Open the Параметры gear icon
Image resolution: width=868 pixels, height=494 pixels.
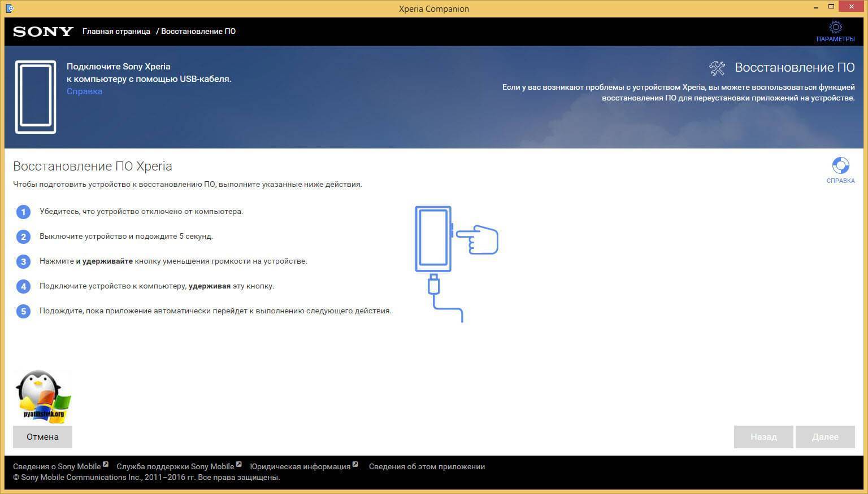(x=835, y=27)
